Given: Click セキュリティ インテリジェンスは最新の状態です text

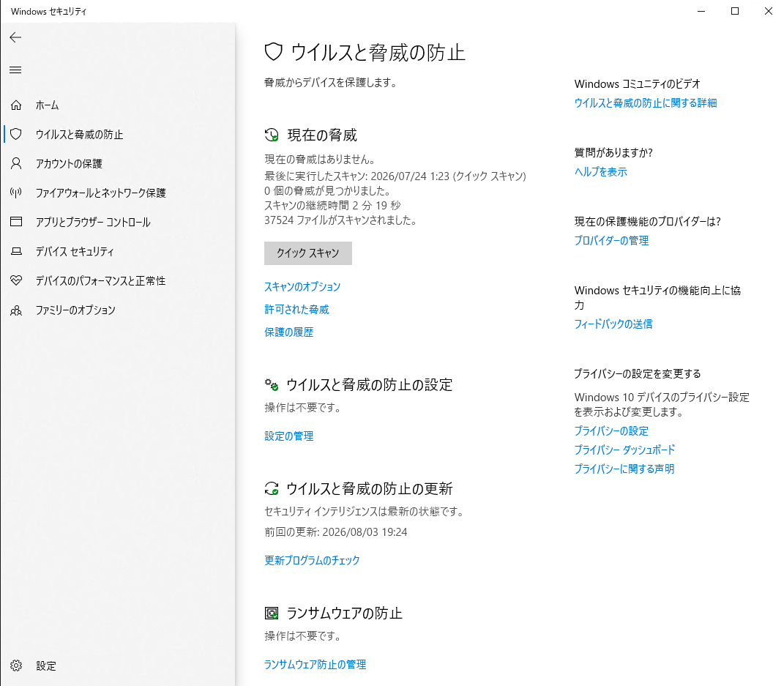Looking at the screenshot, I should coord(365,512).
